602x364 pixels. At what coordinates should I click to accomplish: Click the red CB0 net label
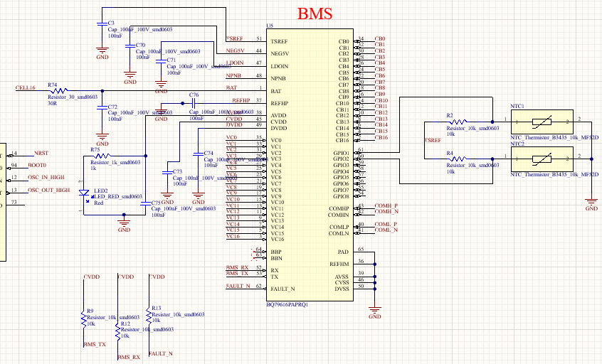(380, 38)
